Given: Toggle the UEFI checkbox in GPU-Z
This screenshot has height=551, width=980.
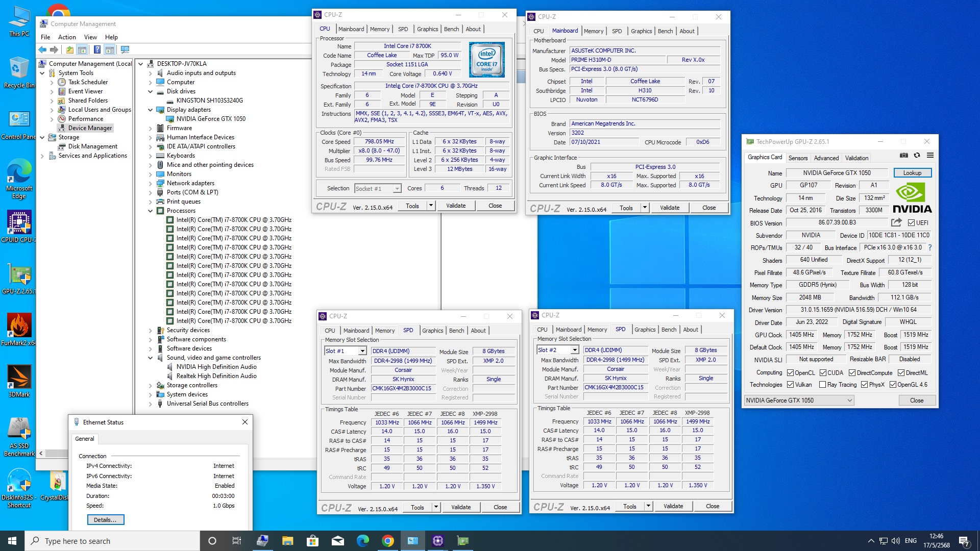Looking at the screenshot, I should coord(912,222).
